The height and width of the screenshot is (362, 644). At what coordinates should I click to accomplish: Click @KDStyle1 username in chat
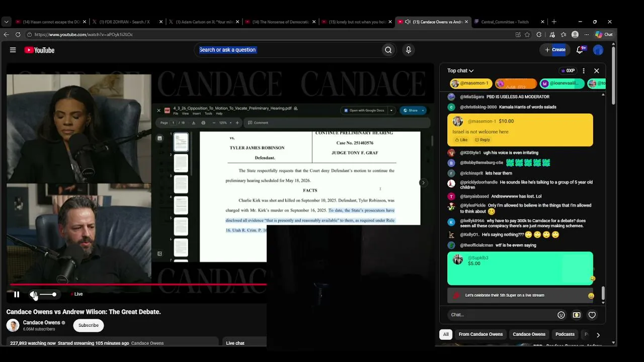click(x=470, y=153)
